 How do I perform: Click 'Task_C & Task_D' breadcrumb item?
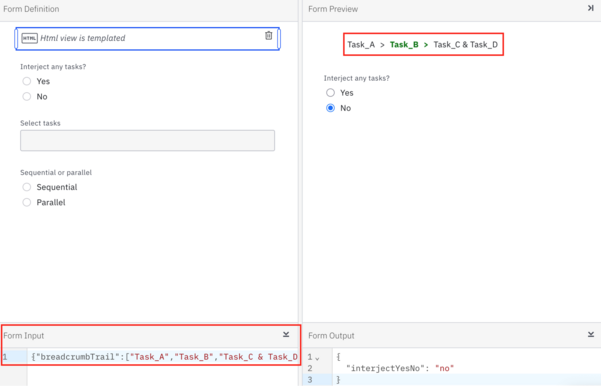pyautogui.click(x=465, y=44)
